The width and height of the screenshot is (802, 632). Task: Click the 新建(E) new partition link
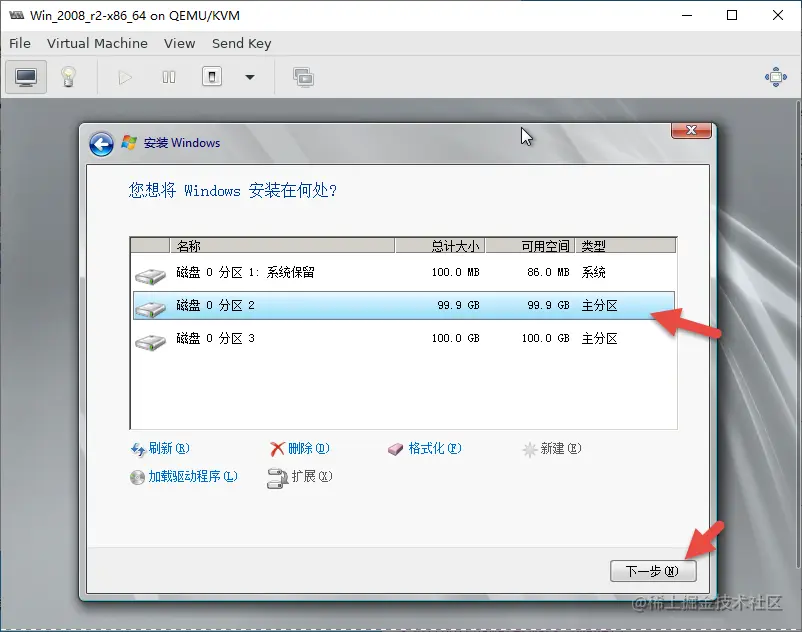[x=552, y=449]
